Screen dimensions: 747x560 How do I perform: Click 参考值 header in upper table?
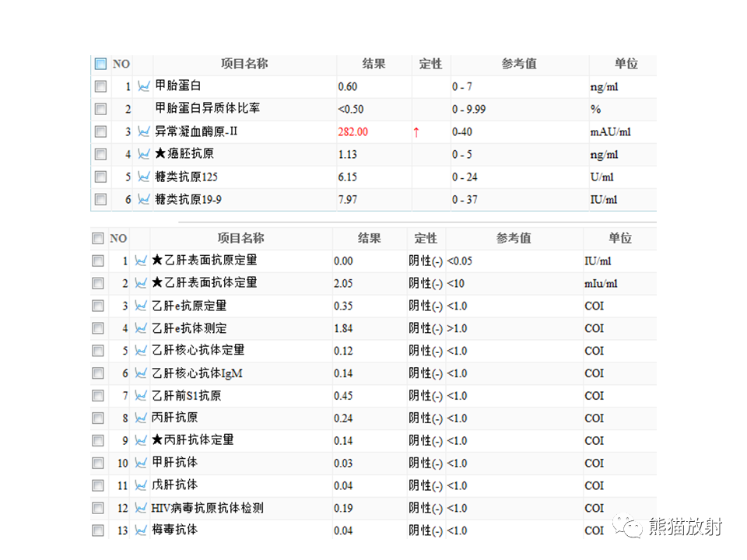(x=519, y=64)
